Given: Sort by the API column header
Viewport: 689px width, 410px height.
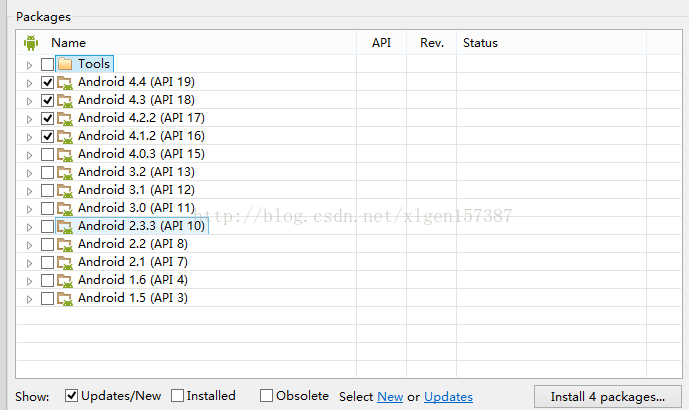Looking at the screenshot, I should point(381,43).
